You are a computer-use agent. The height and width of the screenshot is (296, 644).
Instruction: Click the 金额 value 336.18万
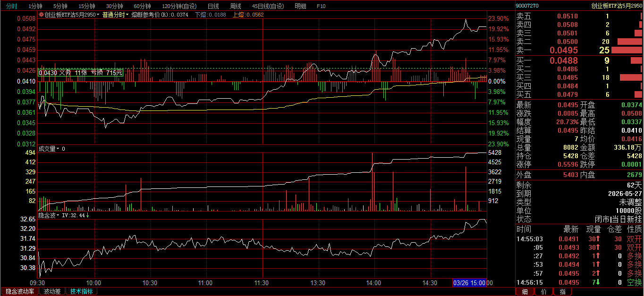[627, 147]
